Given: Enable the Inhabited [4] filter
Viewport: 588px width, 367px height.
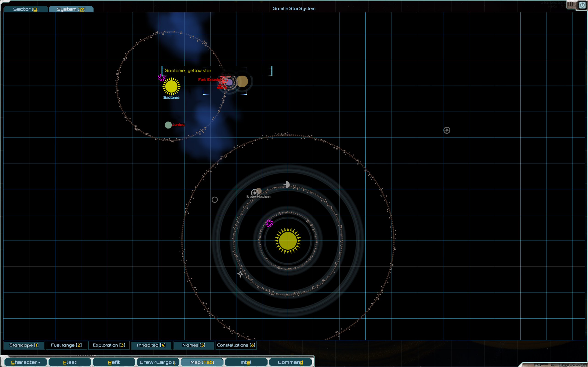Looking at the screenshot, I should [x=151, y=345].
